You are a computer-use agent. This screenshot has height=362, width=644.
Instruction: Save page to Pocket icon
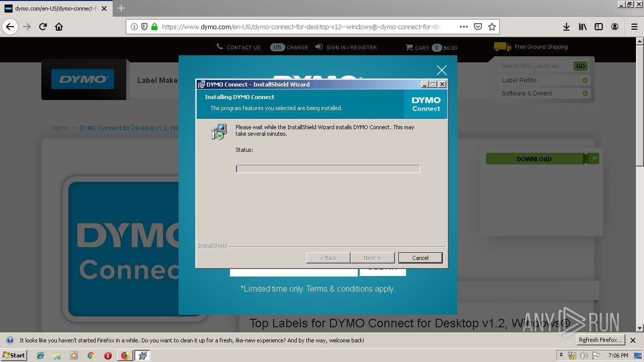[478, 27]
